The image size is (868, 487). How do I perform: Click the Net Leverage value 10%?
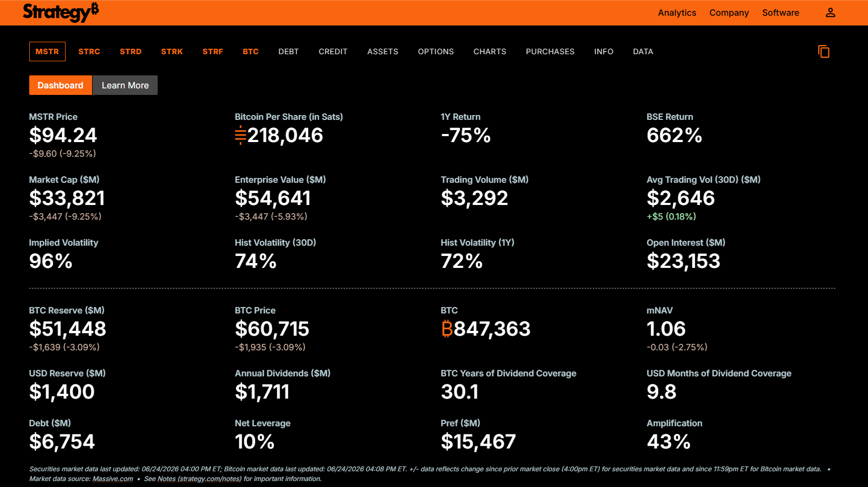[x=255, y=441]
